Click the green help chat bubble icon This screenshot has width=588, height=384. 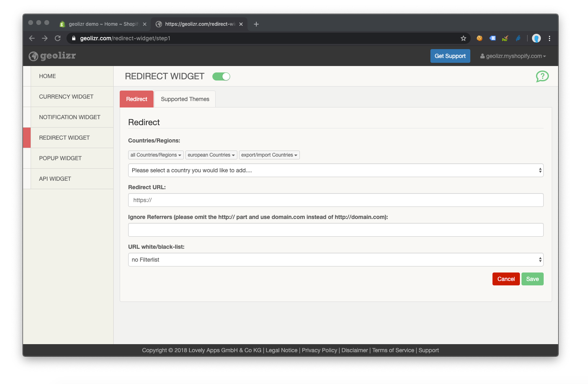coord(542,76)
